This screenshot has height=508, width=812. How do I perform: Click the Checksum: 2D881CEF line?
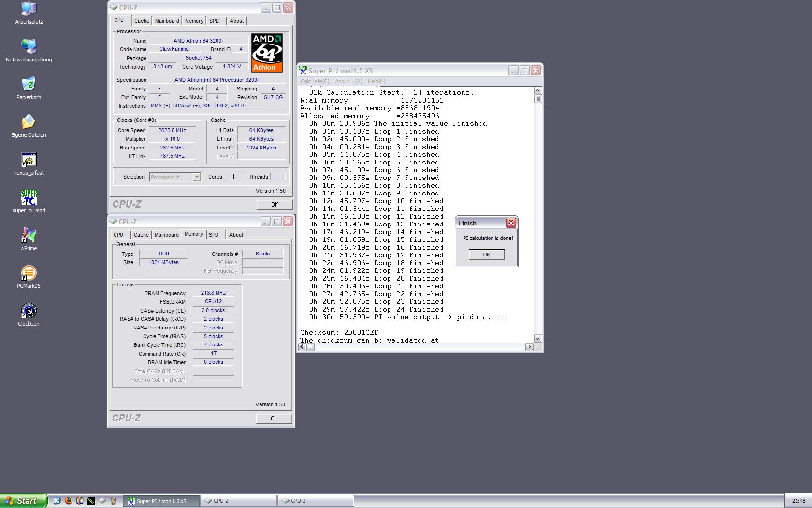pos(339,333)
